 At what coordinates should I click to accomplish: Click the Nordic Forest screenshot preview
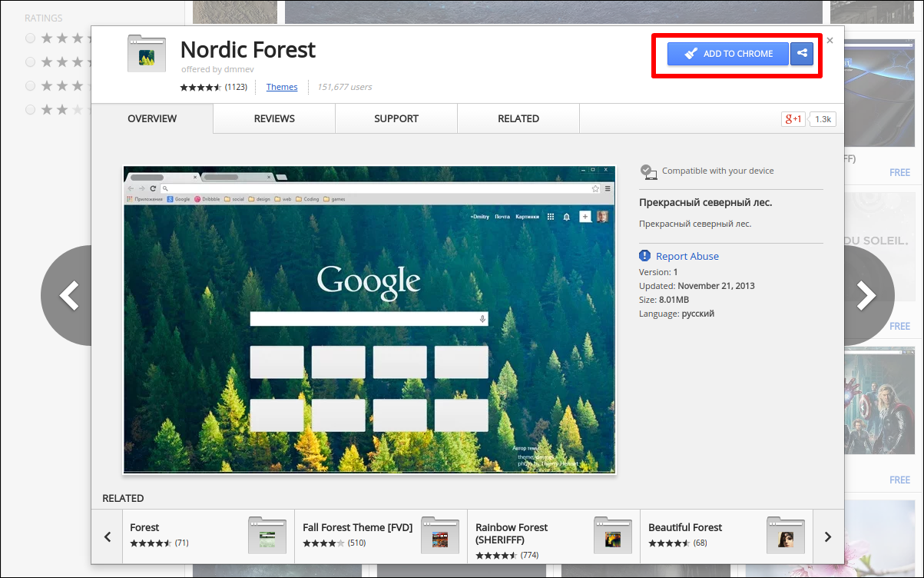[369, 319]
